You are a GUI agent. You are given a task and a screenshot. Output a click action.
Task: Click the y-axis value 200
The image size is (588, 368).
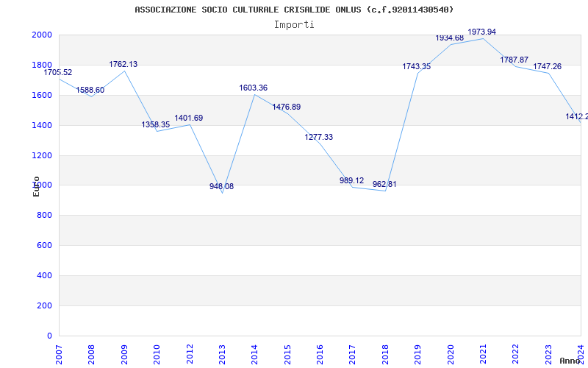tap(46, 305)
